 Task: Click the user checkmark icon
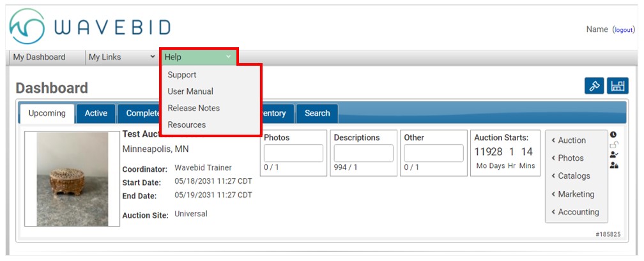click(613, 154)
